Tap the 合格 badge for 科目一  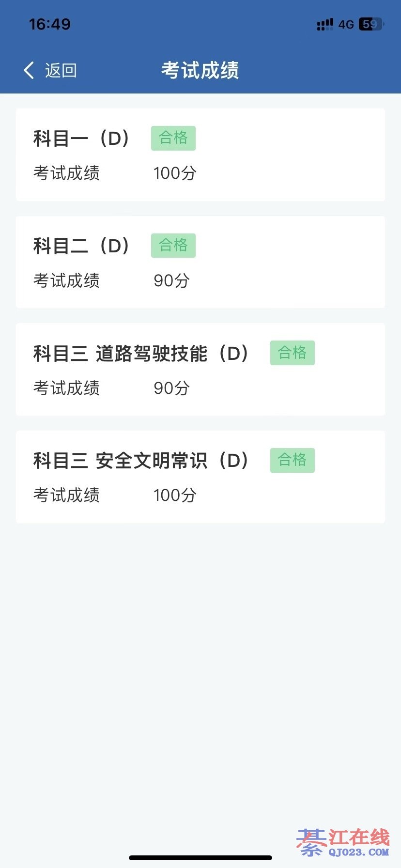point(173,138)
